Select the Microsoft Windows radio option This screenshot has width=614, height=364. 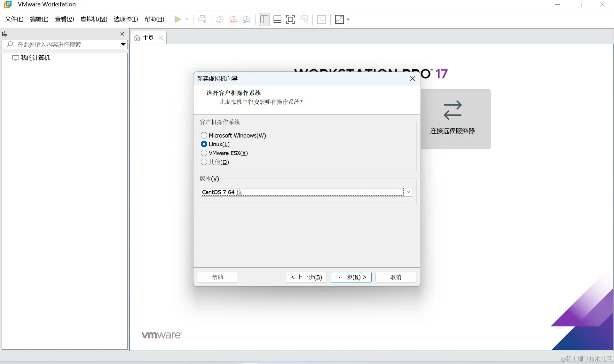(204, 135)
